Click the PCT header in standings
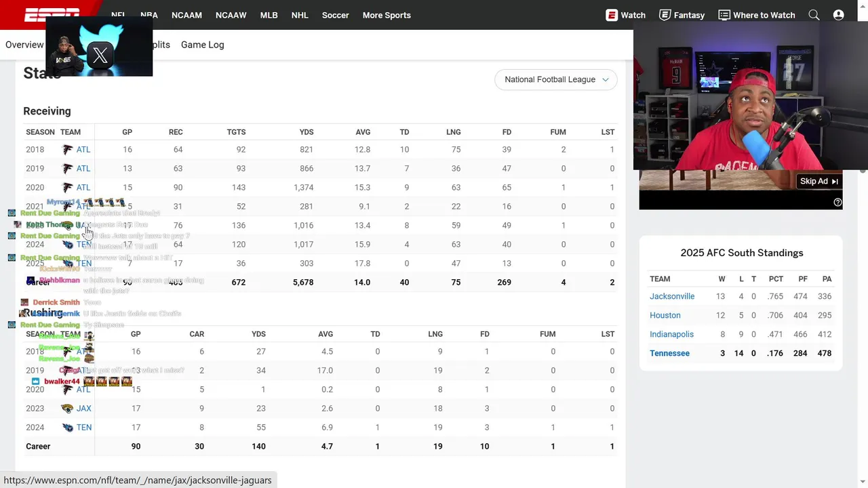Image resolution: width=868 pixels, height=488 pixels. (x=776, y=279)
